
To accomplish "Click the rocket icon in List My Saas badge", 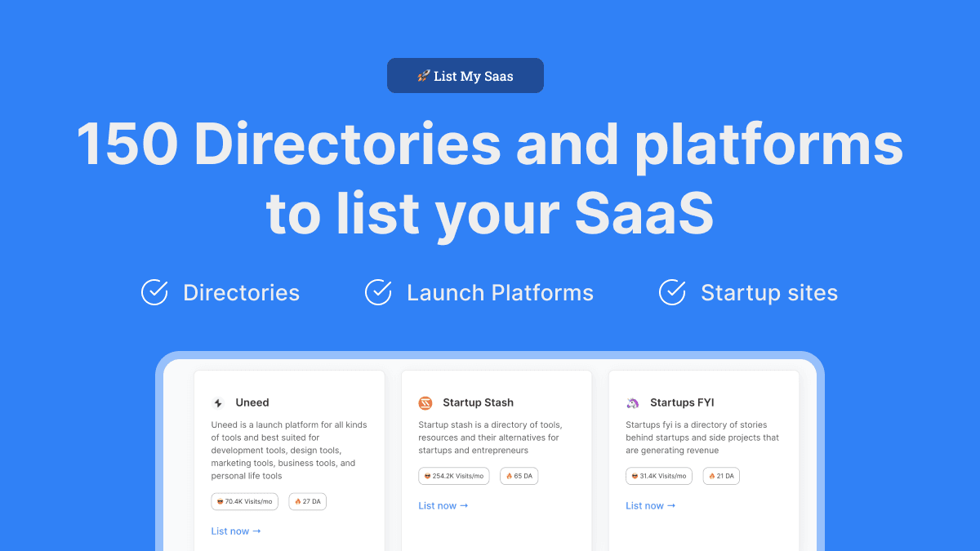I will 424,76.
